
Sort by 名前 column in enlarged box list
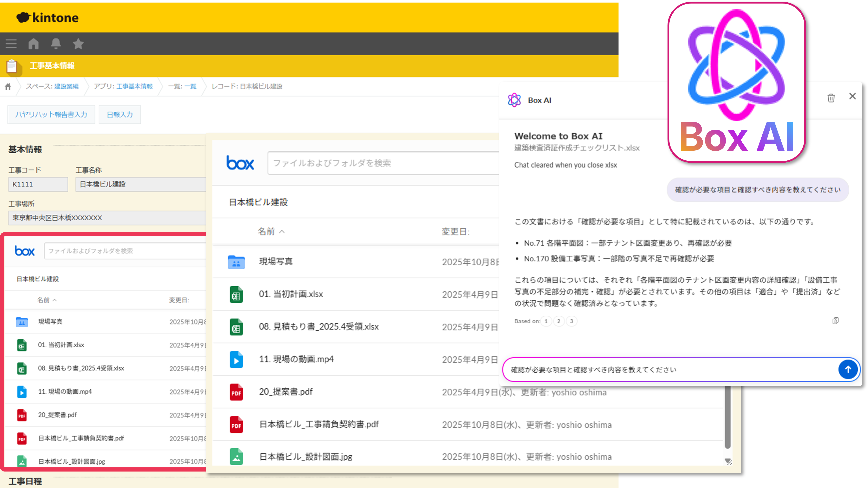271,231
